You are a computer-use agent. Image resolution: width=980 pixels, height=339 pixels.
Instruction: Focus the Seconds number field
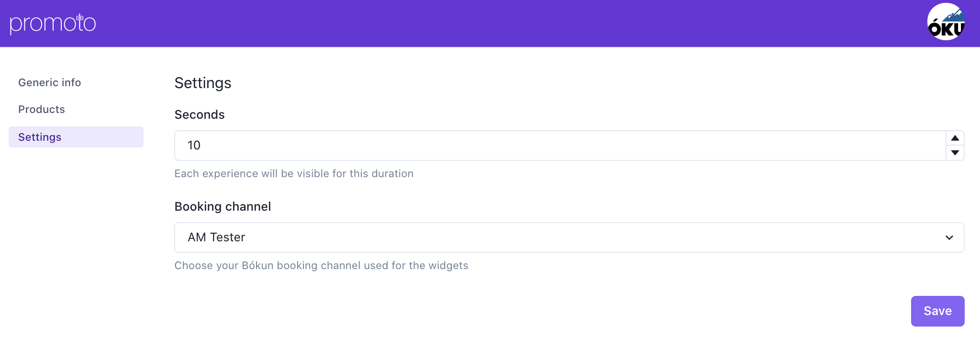tap(560, 146)
